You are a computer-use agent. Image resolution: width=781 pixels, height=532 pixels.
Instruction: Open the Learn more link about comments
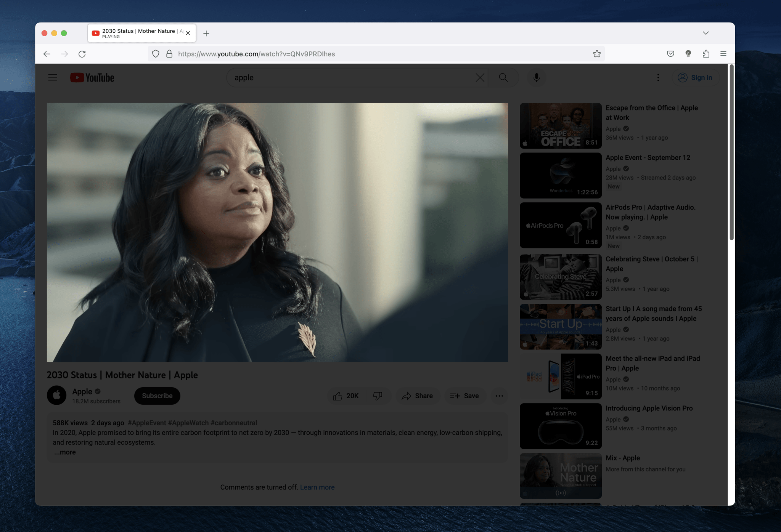(x=317, y=487)
